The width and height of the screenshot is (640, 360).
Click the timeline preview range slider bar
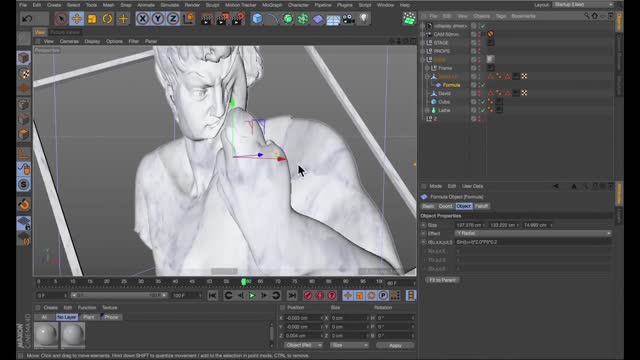pyautogui.click(x=119, y=295)
